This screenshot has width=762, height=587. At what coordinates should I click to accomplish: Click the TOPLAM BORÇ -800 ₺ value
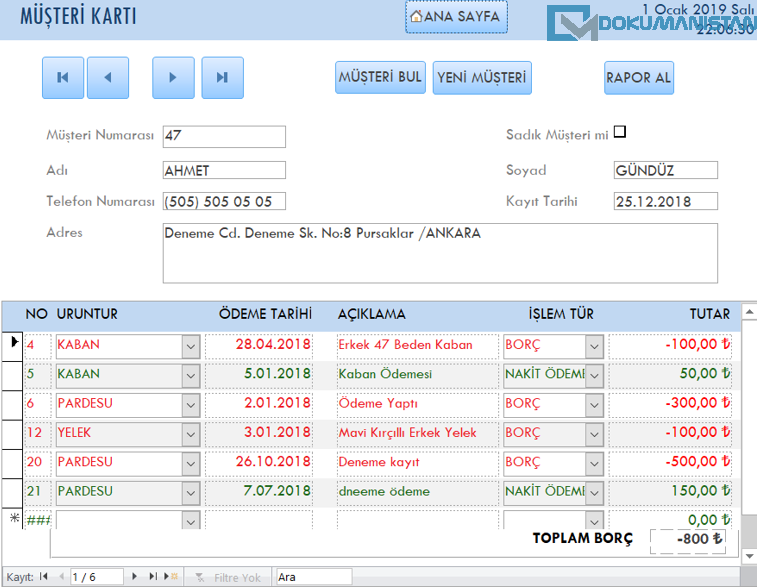pyautogui.click(x=688, y=539)
